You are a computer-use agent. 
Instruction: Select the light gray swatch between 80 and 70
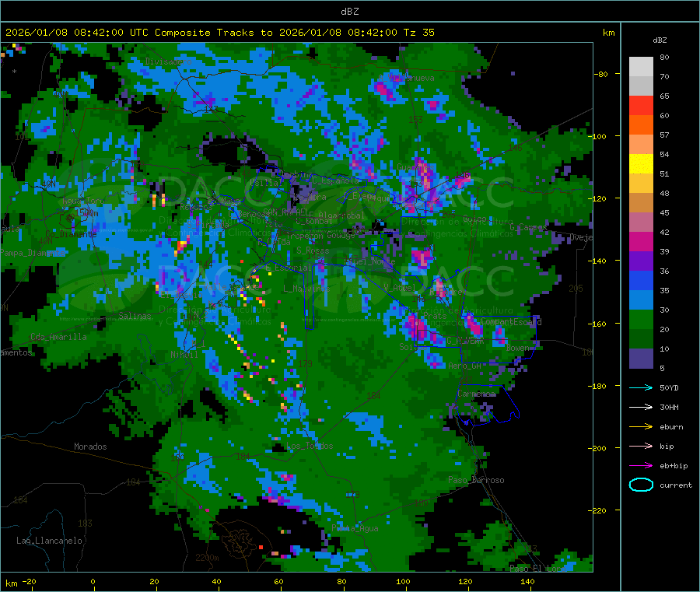[x=641, y=67]
